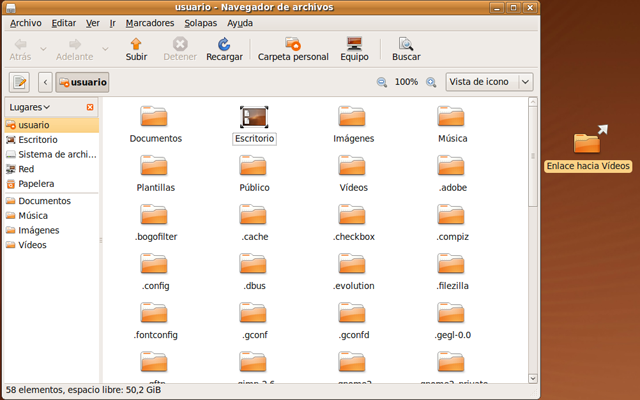Select Sistema de archivos in sidebar
The image size is (640, 400).
coord(55,155)
